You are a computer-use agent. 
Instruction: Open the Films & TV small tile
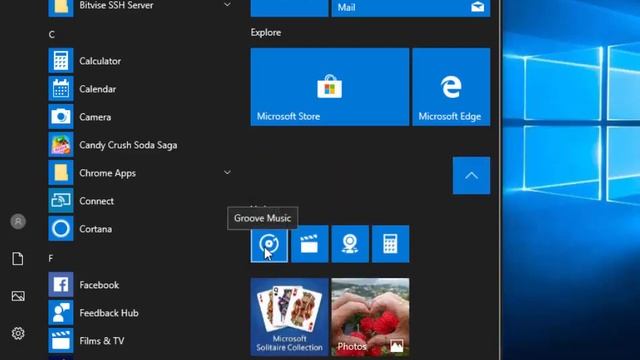[x=309, y=244]
